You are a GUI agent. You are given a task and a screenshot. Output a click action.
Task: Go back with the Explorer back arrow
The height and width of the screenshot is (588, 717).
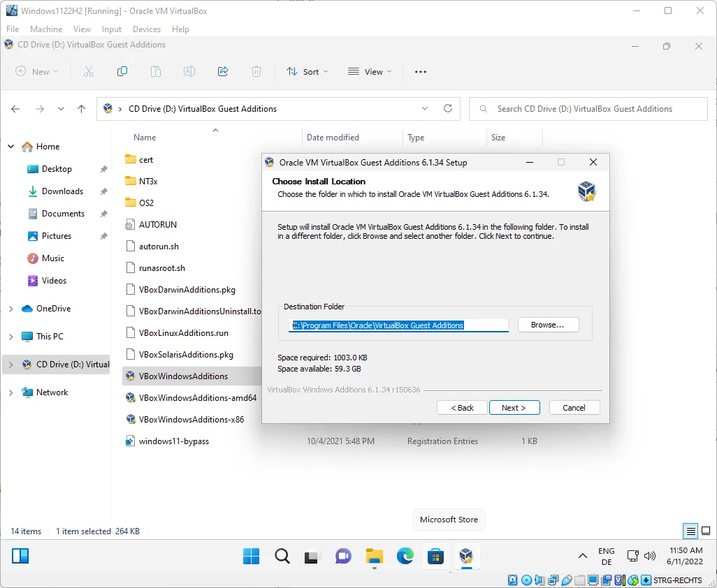click(15, 109)
